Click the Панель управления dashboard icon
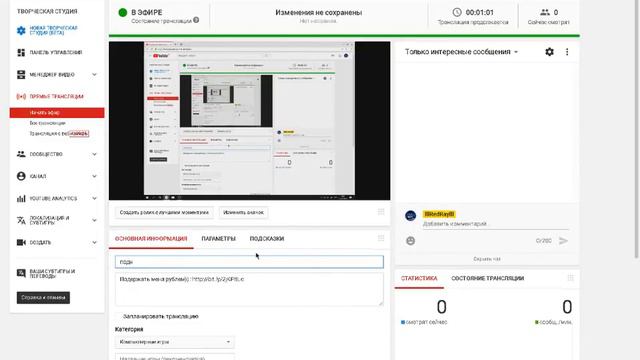Image resolution: width=640 pixels, height=360 pixels. [x=21, y=52]
